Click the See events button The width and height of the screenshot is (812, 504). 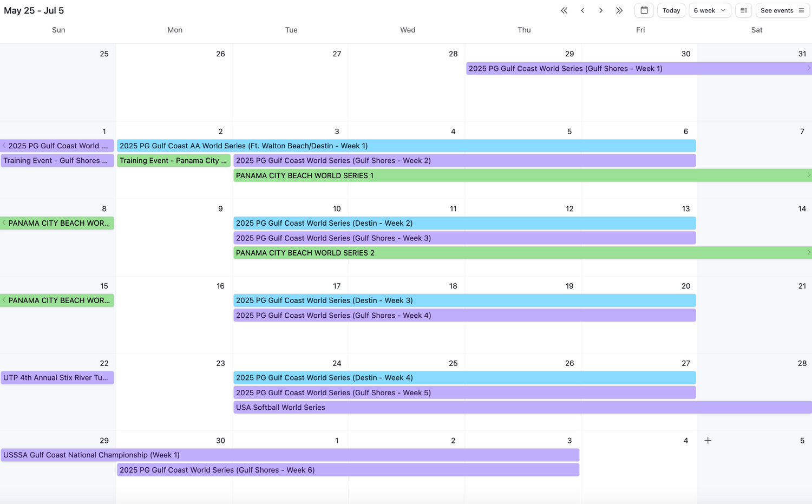[783, 10]
